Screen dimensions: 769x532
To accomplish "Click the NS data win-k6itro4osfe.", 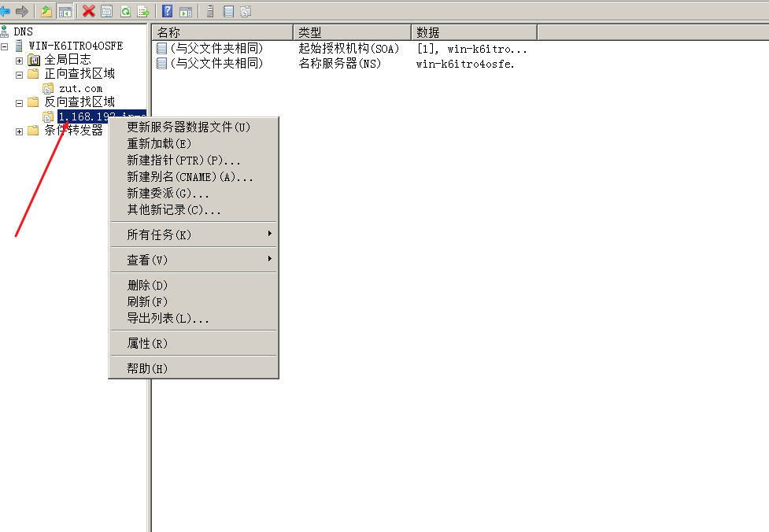I will [465, 64].
